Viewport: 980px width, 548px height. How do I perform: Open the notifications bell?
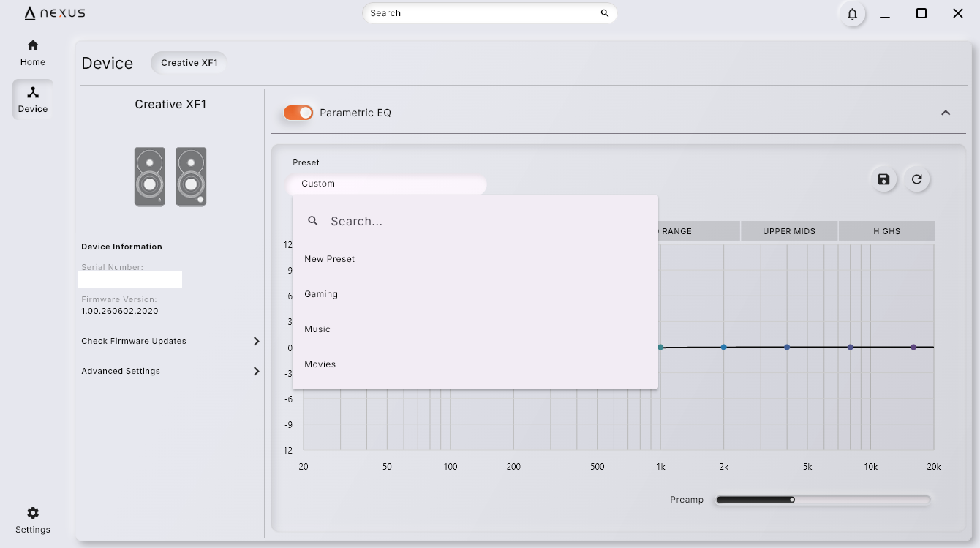(852, 13)
